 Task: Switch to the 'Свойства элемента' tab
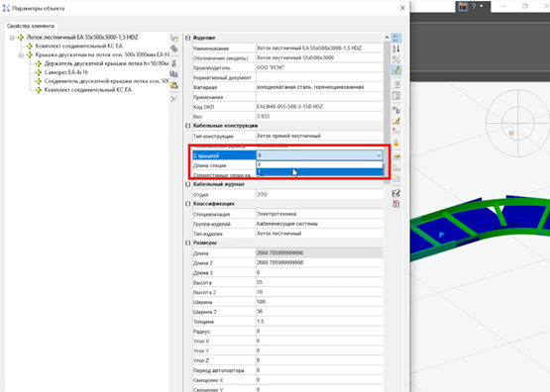click(31, 26)
